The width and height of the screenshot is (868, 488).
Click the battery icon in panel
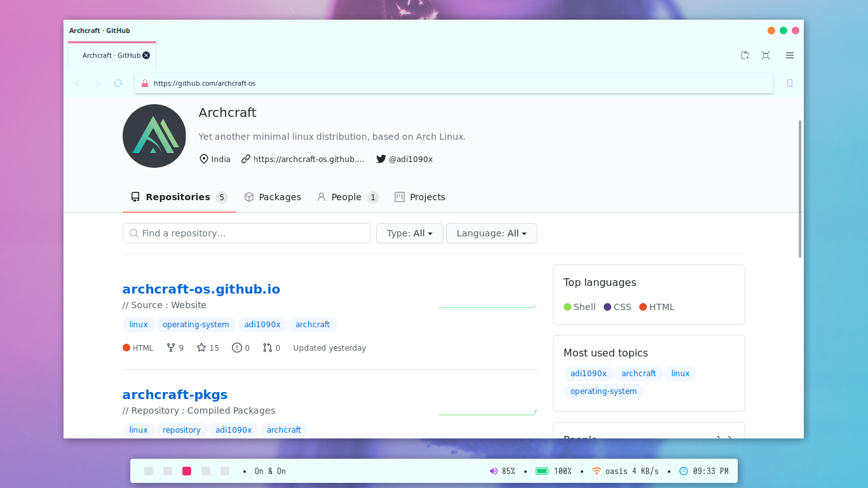point(542,471)
